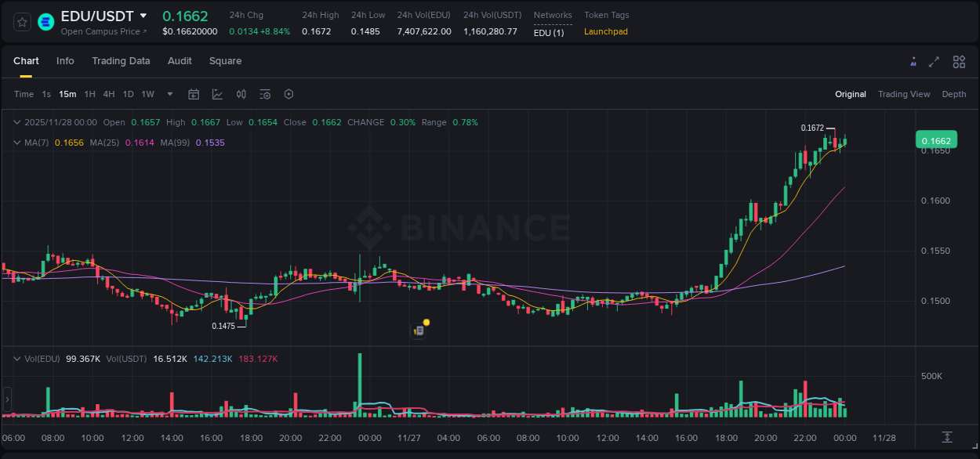
Task: Collapse the Vol(EDU) volume indicator row
Action: [16, 358]
